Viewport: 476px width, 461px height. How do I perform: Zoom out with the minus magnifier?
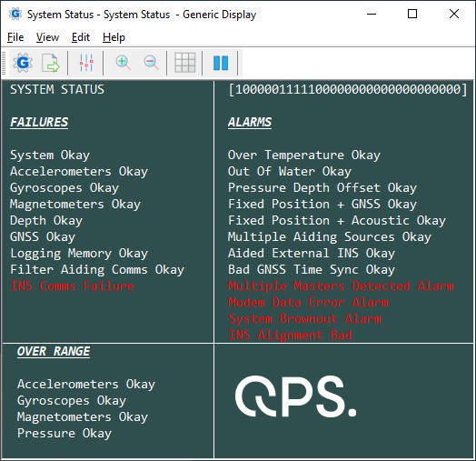pyautogui.click(x=151, y=63)
